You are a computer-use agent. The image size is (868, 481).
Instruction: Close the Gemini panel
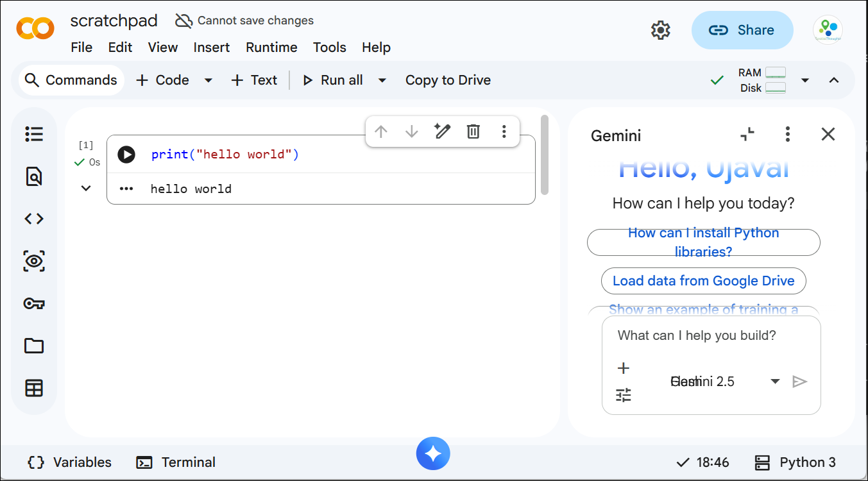tap(828, 134)
